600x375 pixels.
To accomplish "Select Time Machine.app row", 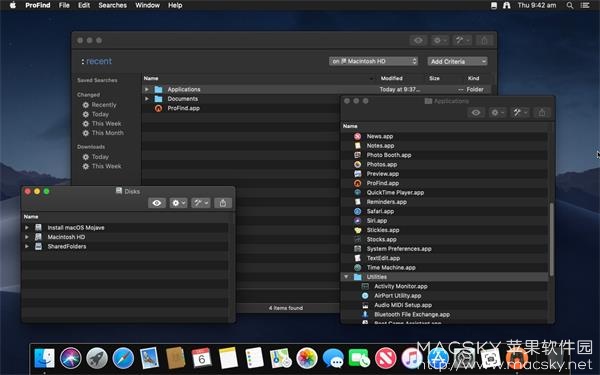I will point(445,267).
